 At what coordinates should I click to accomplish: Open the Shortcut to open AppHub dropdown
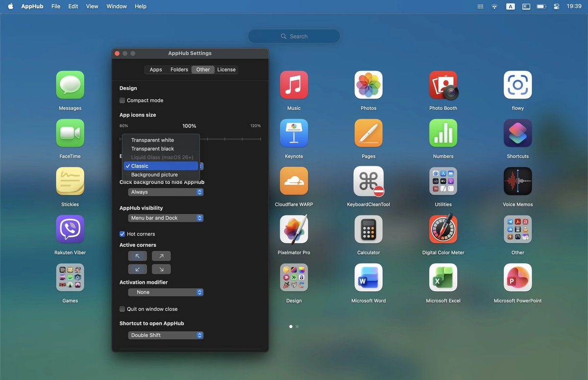pos(166,335)
